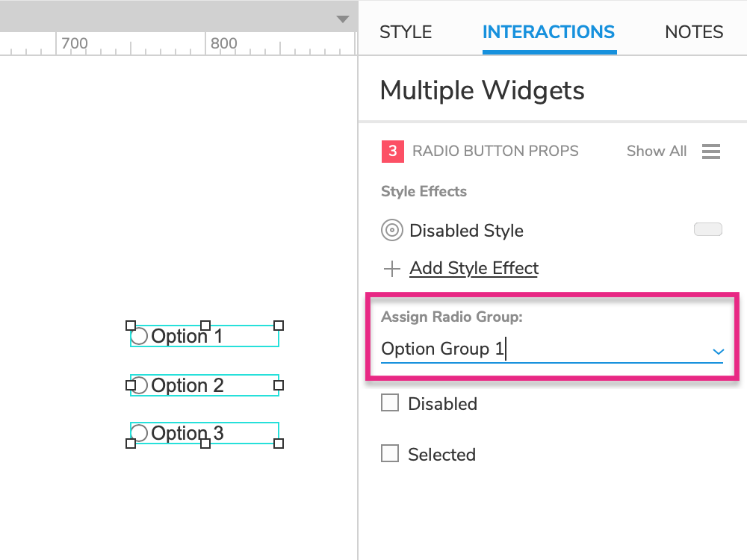Click the Option 1 top-right resize handle
Viewport: 747px width, 560px height.
(x=279, y=326)
